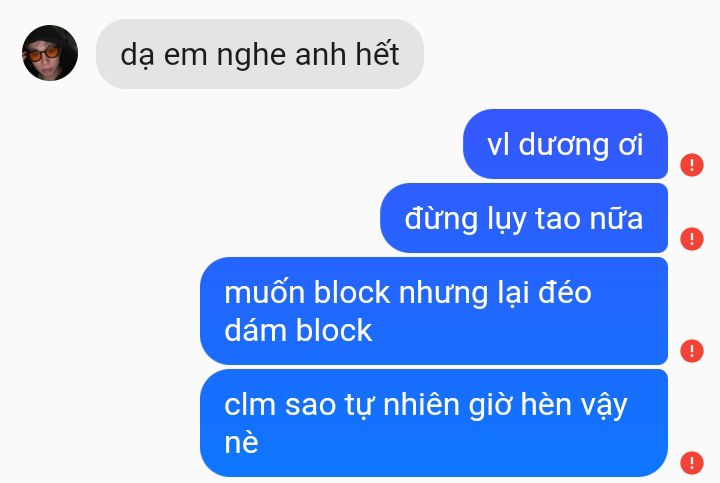The width and height of the screenshot is (720, 483).
Task: Select the gray bubble "dạ em nghe anh hết"
Action: [259, 54]
